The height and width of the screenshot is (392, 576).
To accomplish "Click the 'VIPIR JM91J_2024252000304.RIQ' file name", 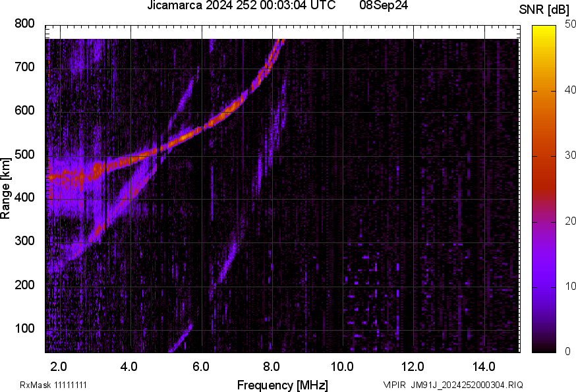I will tap(453, 385).
